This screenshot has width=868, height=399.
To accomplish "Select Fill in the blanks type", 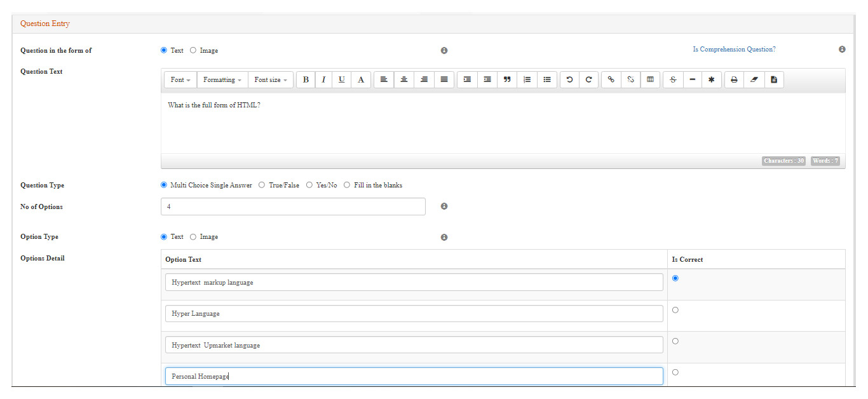I will (347, 186).
